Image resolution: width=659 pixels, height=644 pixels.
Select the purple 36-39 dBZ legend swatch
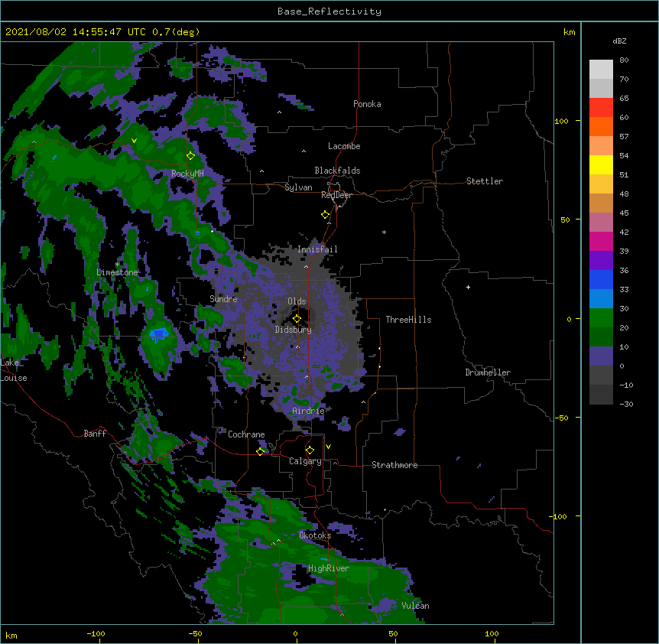point(601,261)
